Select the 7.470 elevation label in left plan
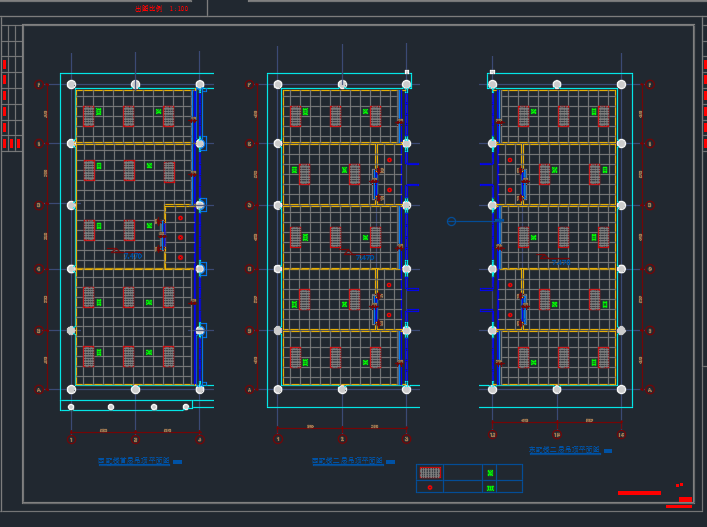Viewport: 707px width, 527px height. [133, 256]
